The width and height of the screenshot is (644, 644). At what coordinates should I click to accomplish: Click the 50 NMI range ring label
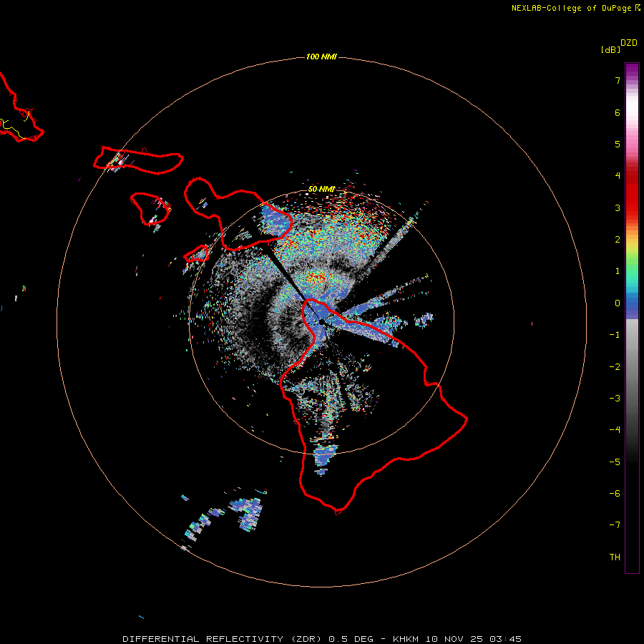pos(321,190)
